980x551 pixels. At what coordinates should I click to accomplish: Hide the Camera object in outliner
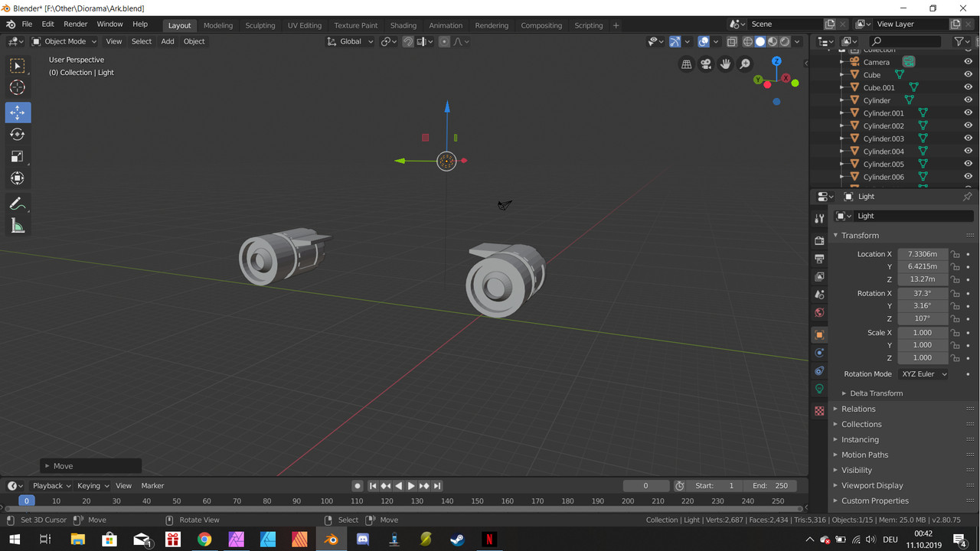pos(968,62)
